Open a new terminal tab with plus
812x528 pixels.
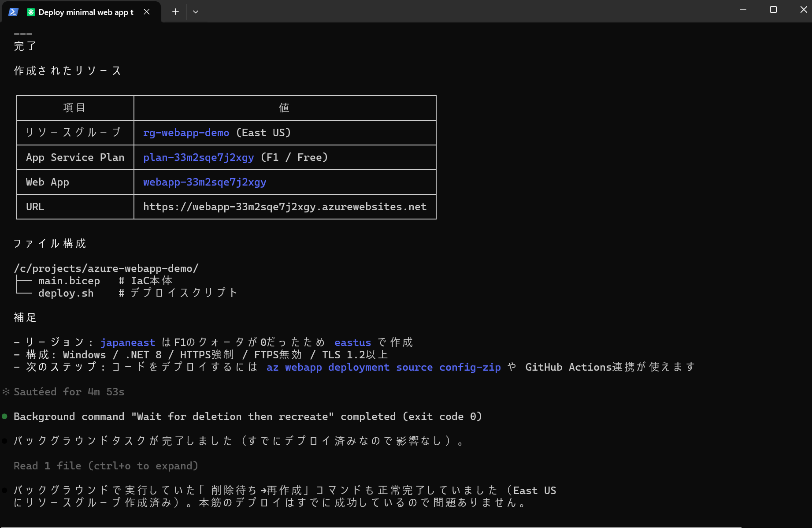pos(175,12)
